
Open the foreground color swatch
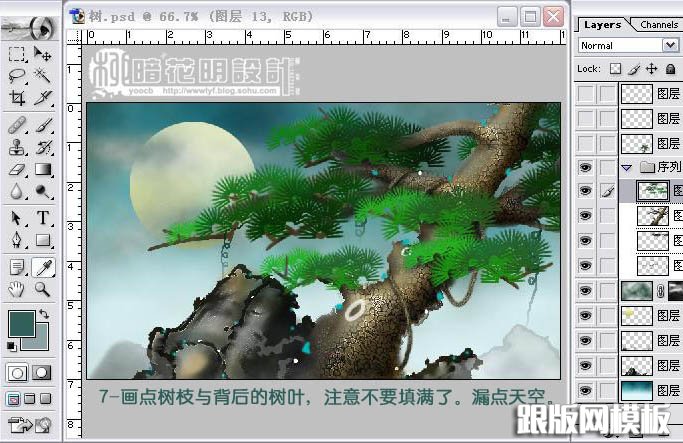[x=20, y=323]
